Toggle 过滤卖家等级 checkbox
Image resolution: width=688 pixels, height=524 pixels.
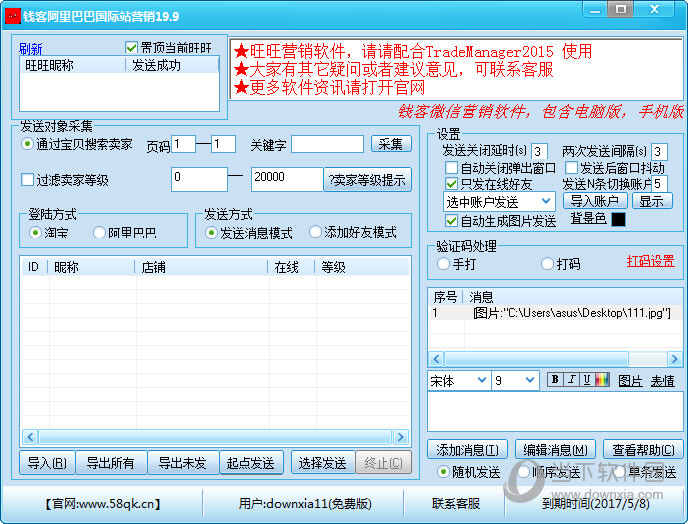[x=27, y=179]
